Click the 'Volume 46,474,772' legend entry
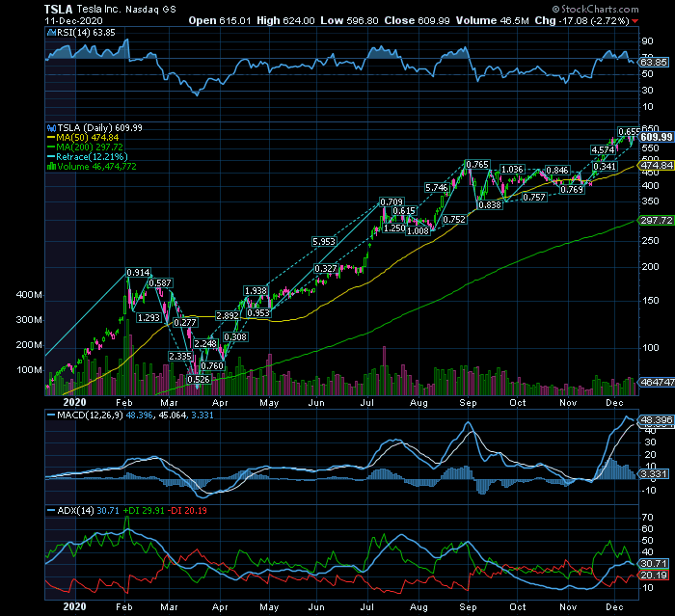This screenshot has height=616, width=675. pos(96,167)
